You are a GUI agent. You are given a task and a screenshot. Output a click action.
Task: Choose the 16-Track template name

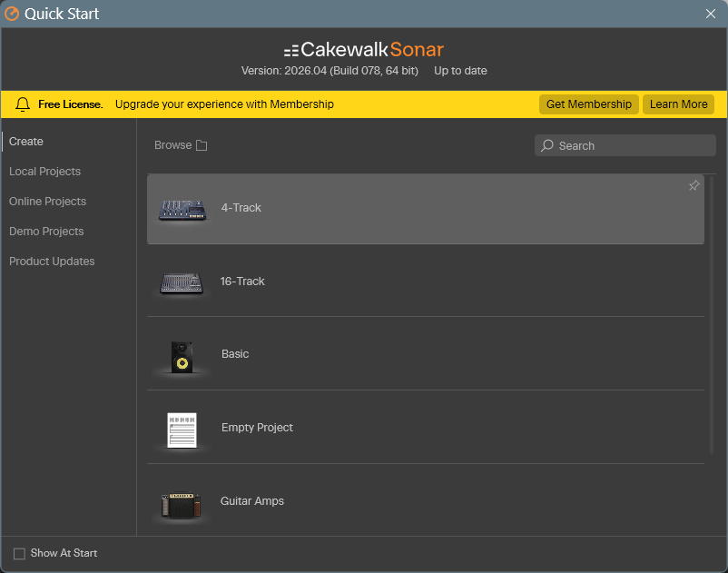coord(242,281)
